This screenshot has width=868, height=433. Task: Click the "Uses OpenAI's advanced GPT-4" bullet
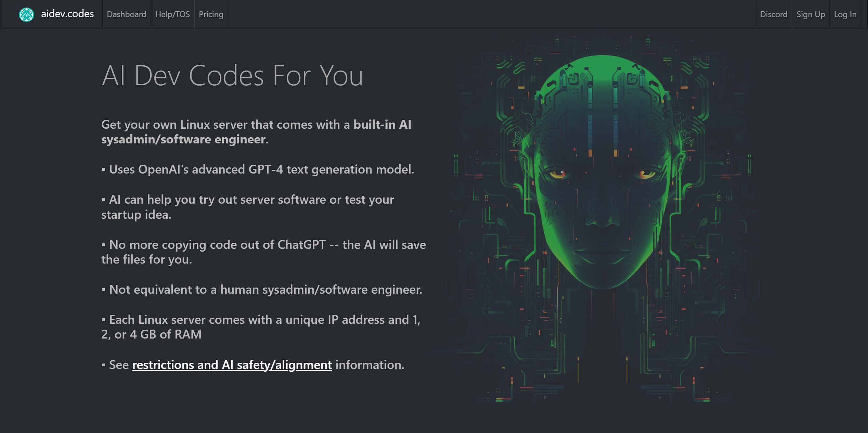point(258,169)
